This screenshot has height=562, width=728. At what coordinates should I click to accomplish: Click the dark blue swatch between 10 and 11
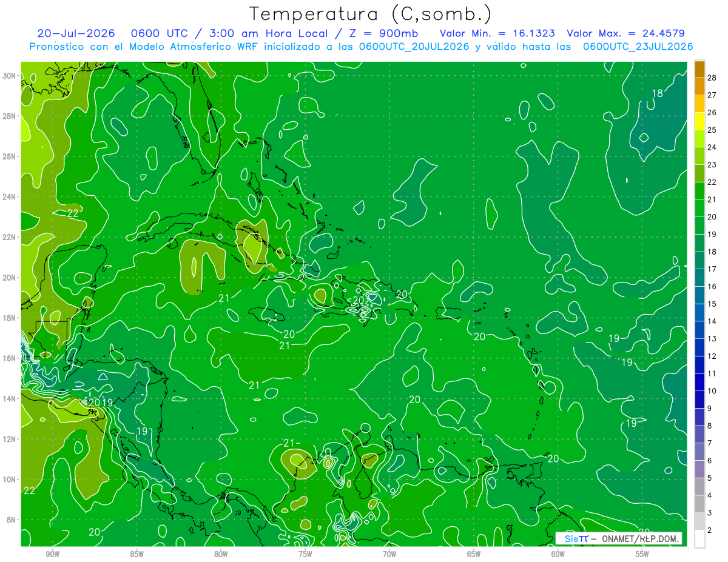pyautogui.click(x=699, y=382)
